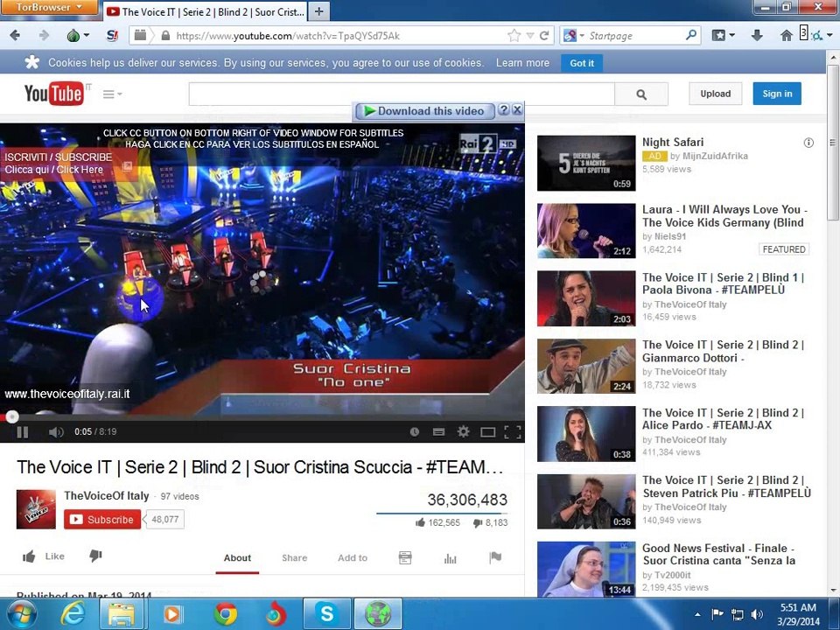
Task: Mute the video volume speaker icon
Action: tap(56, 431)
